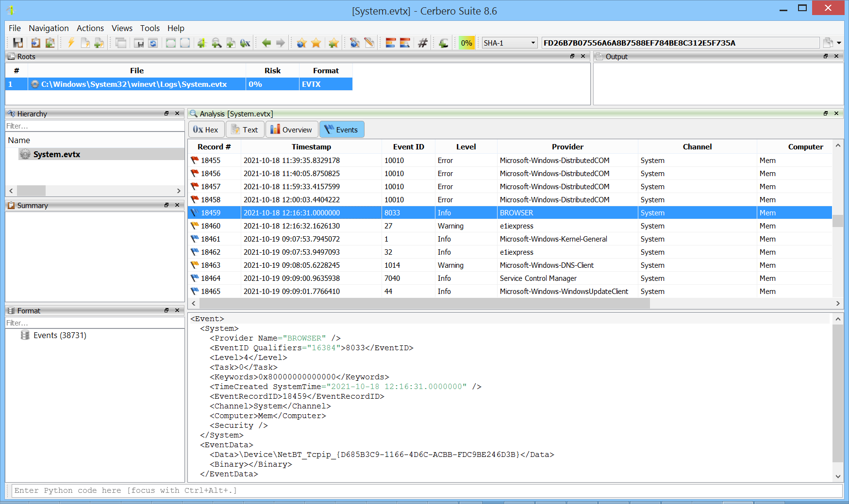Click the star with globe icon

[301, 43]
